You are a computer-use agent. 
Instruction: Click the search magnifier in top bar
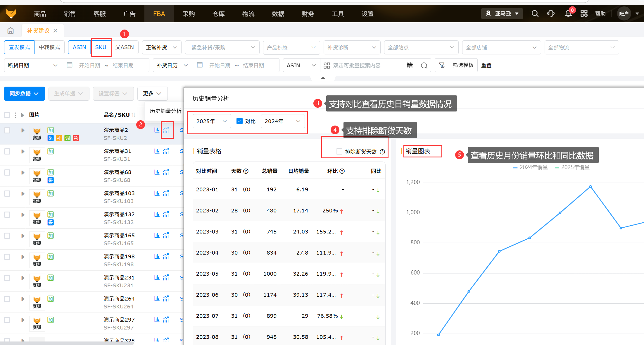(535, 13)
